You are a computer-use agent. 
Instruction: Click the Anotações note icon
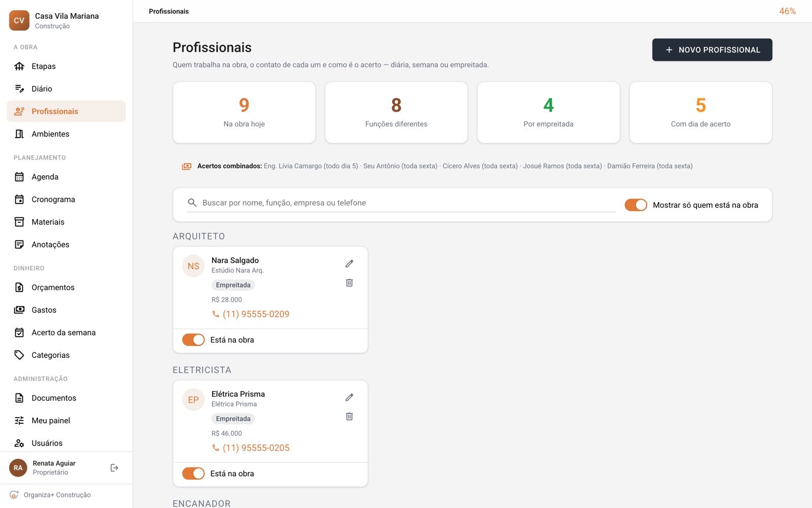coord(19,244)
